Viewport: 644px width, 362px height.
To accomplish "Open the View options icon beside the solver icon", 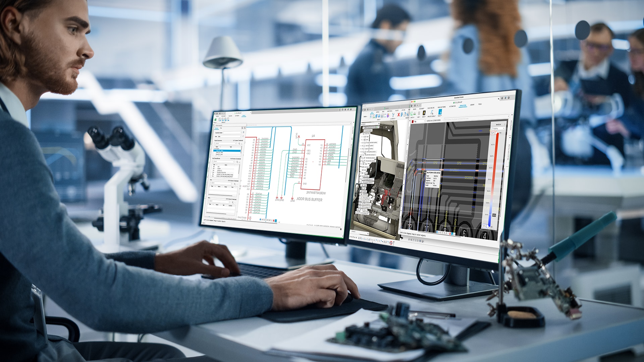I will (x=419, y=114).
